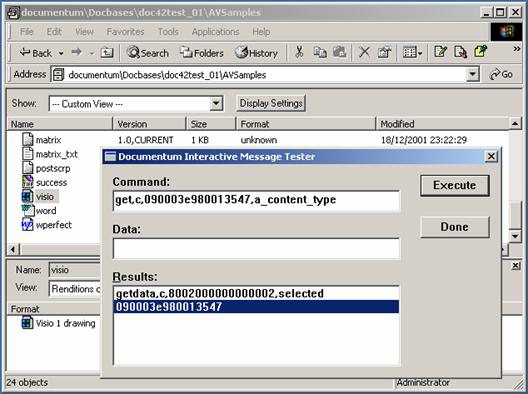Open the Show Custom View dropdown
The width and height of the screenshot is (528, 394).
pos(136,104)
